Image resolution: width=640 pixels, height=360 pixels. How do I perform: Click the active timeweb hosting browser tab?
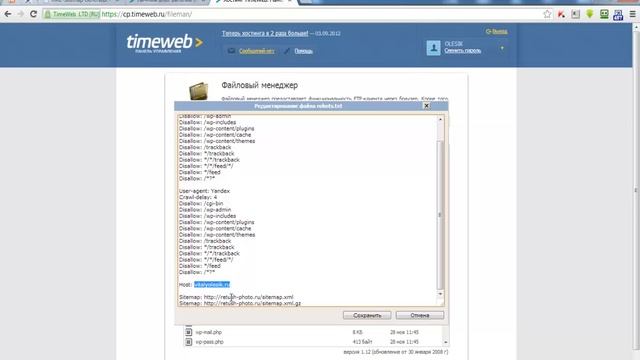[254, 2]
